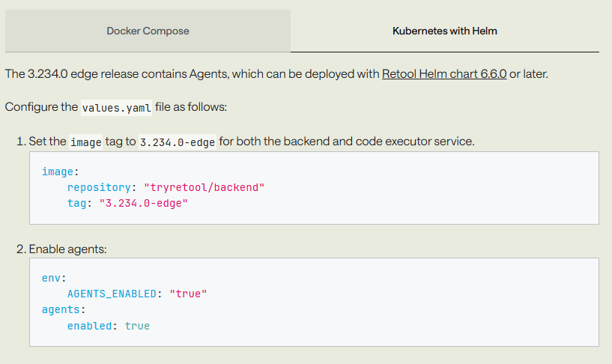Click the 'enabled' key under agents

(89, 326)
